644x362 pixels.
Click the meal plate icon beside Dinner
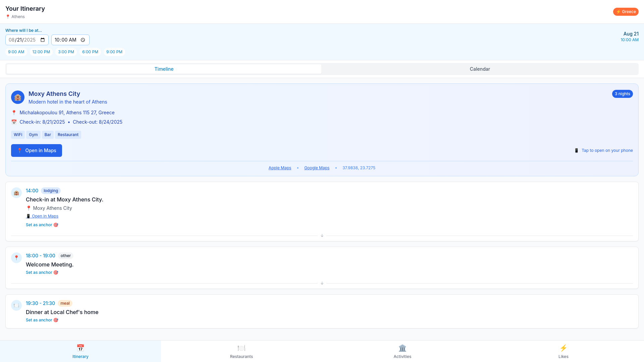tap(16, 305)
